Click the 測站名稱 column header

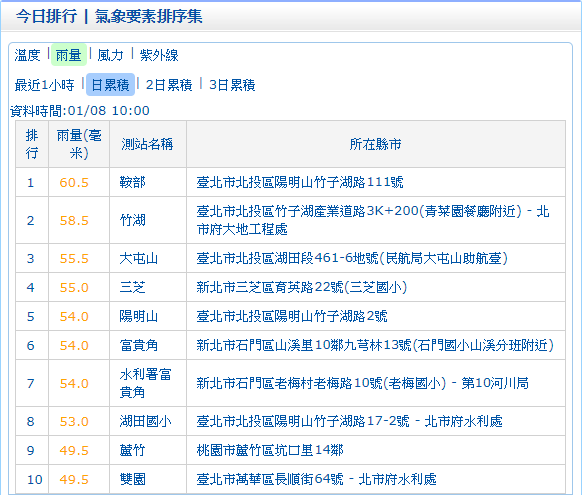tap(147, 144)
